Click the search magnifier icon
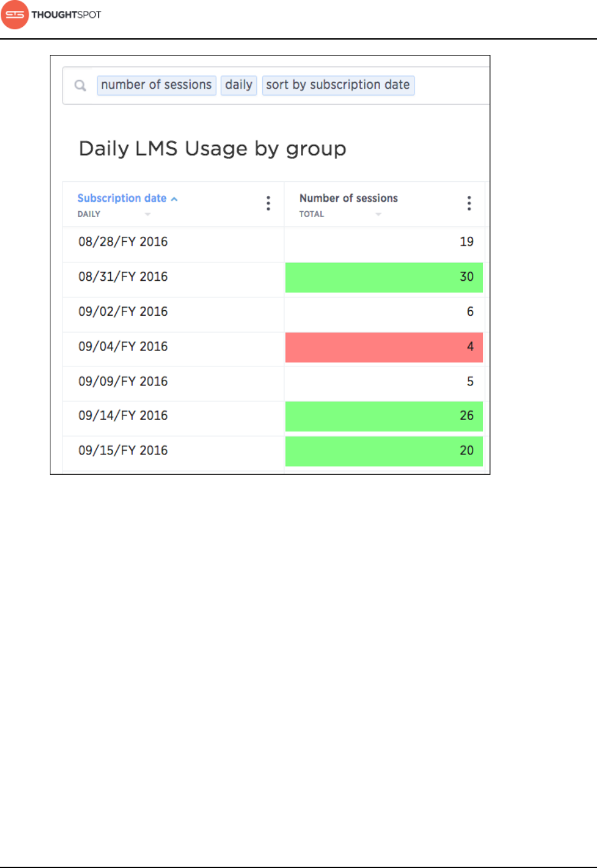 [x=80, y=86]
